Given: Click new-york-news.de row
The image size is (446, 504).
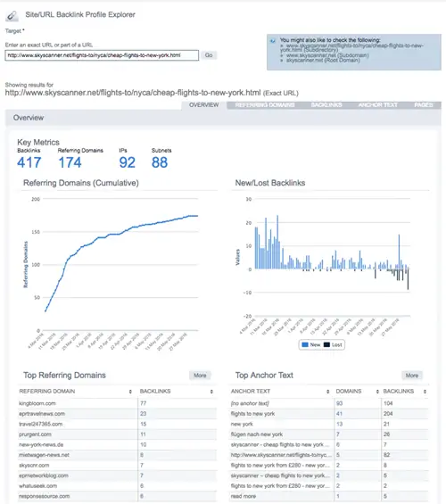Looking at the screenshot, I should tap(117, 444).
